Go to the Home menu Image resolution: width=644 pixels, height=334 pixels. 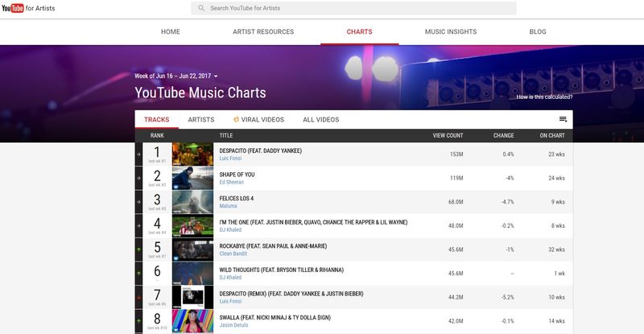tap(171, 31)
